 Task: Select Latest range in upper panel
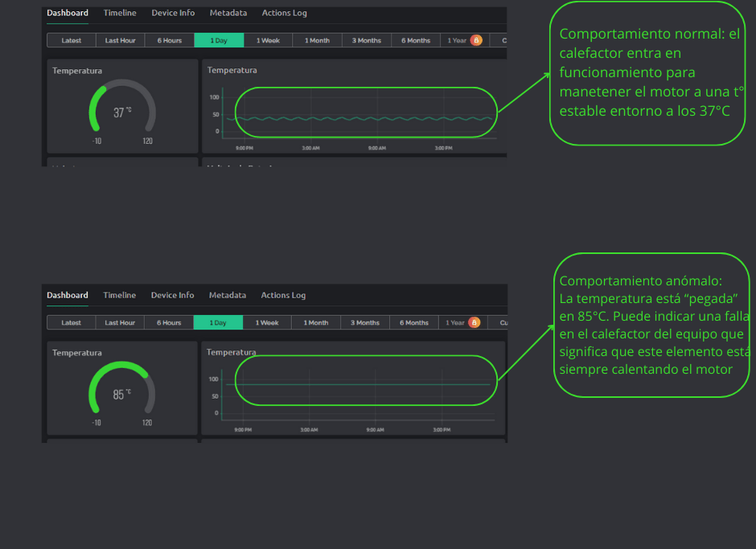72,40
